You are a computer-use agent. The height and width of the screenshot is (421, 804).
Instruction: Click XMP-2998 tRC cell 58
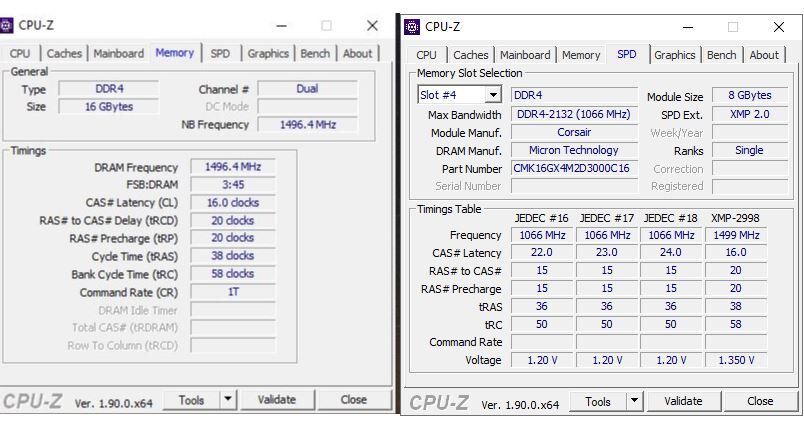click(736, 324)
